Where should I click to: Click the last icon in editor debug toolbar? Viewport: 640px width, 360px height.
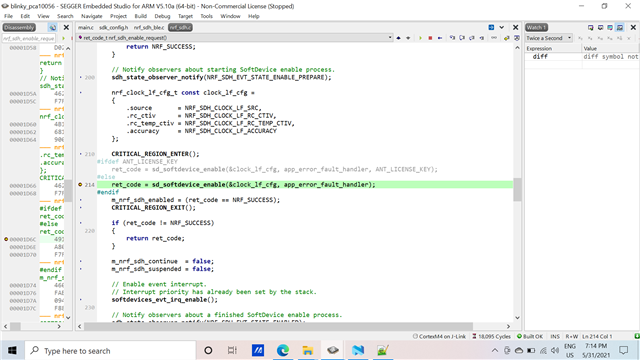517,38
